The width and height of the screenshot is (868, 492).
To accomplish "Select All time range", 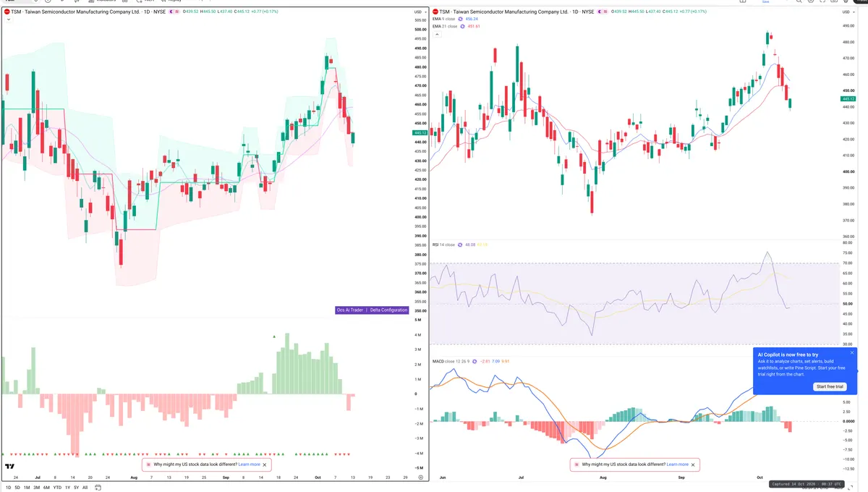I will (85, 488).
